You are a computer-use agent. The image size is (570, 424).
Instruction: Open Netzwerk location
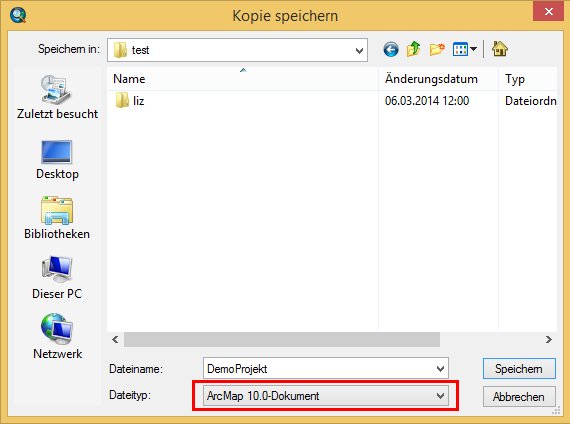click(57, 337)
